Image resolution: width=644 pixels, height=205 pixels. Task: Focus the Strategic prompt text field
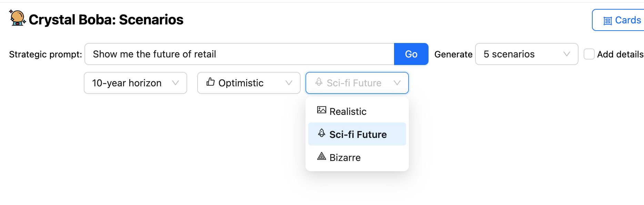pos(239,54)
